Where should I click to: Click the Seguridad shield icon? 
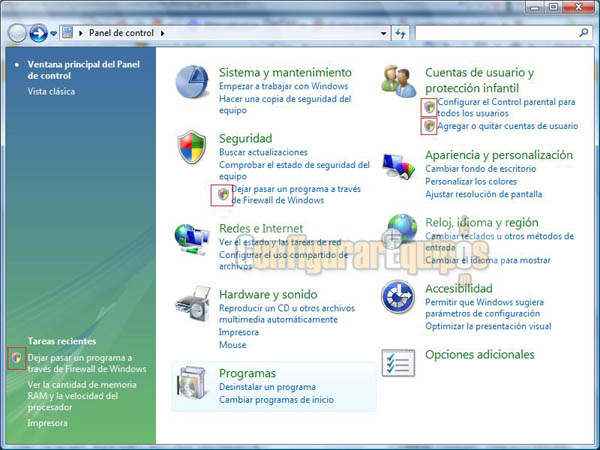point(192,147)
